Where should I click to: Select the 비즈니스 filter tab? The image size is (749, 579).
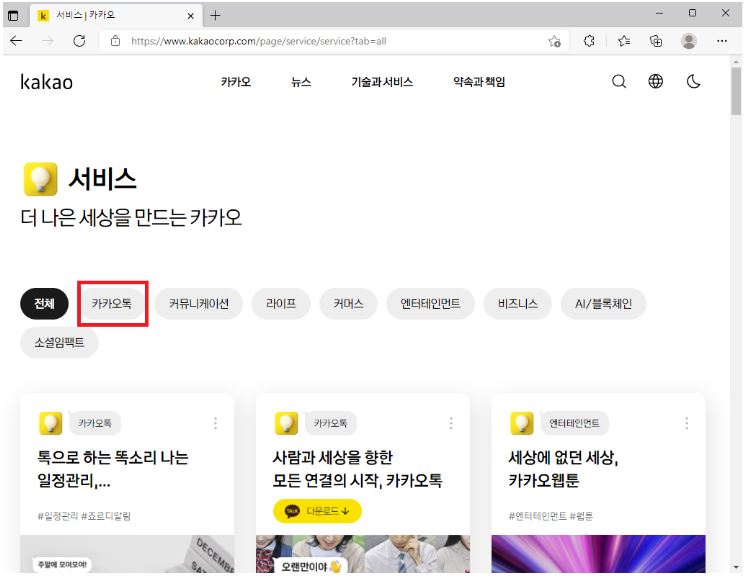tap(518, 304)
